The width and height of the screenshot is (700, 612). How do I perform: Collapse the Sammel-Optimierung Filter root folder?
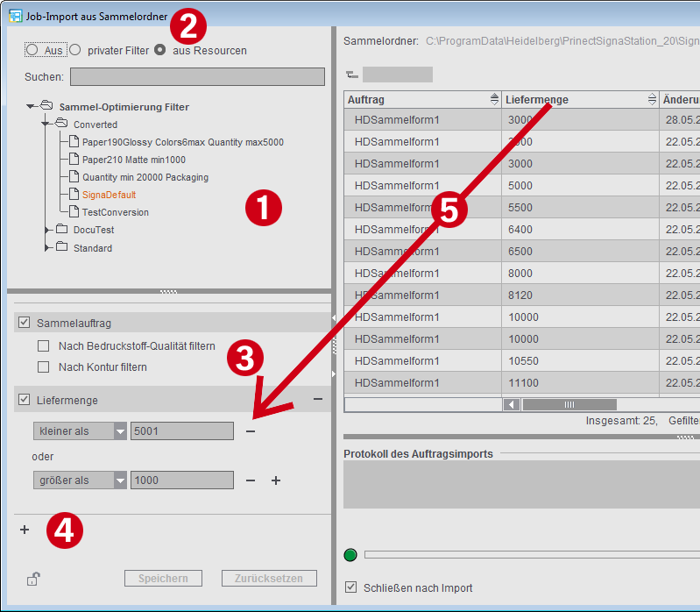31,106
